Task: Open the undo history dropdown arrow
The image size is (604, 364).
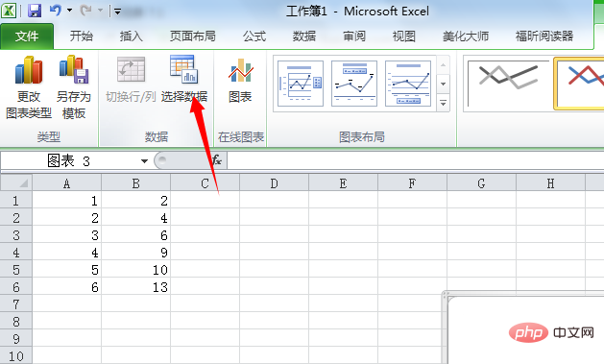Action: (70, 11)
